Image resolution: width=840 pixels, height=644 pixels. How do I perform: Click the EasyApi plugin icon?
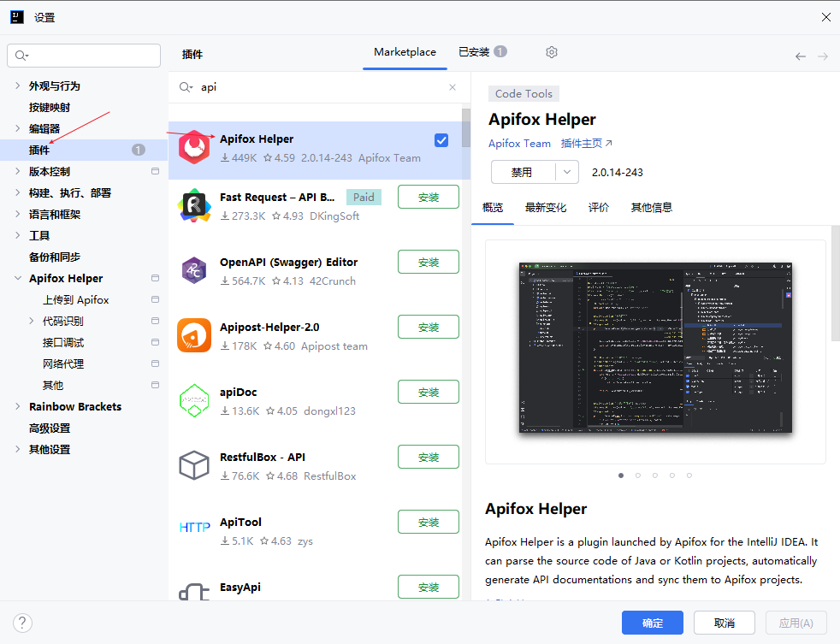[194, 592]
